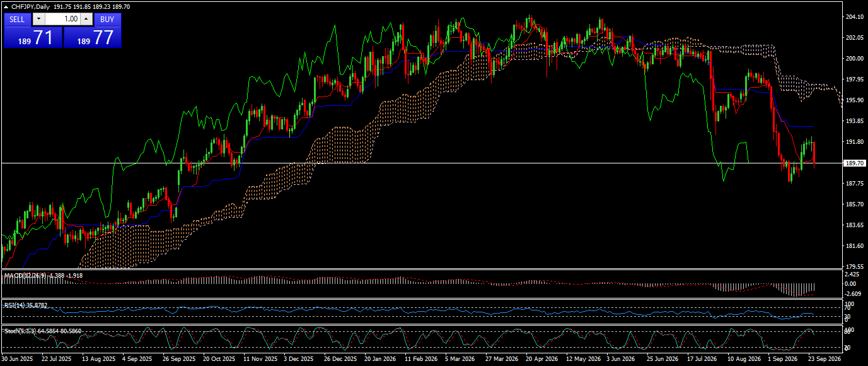Image resolution: width=868 pixels, height=366 pixels.
Task: Click the 179.55 price axis label
Action: (854, 267)
